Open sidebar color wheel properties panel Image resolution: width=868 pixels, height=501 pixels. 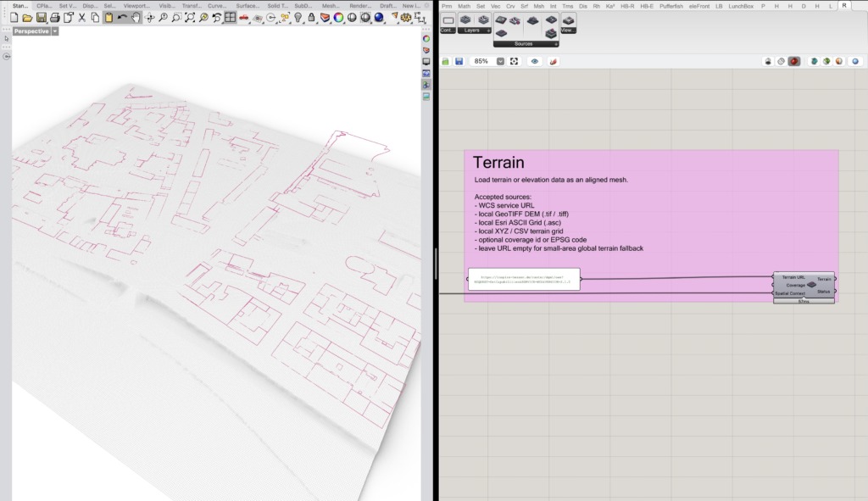click(426, 39)
